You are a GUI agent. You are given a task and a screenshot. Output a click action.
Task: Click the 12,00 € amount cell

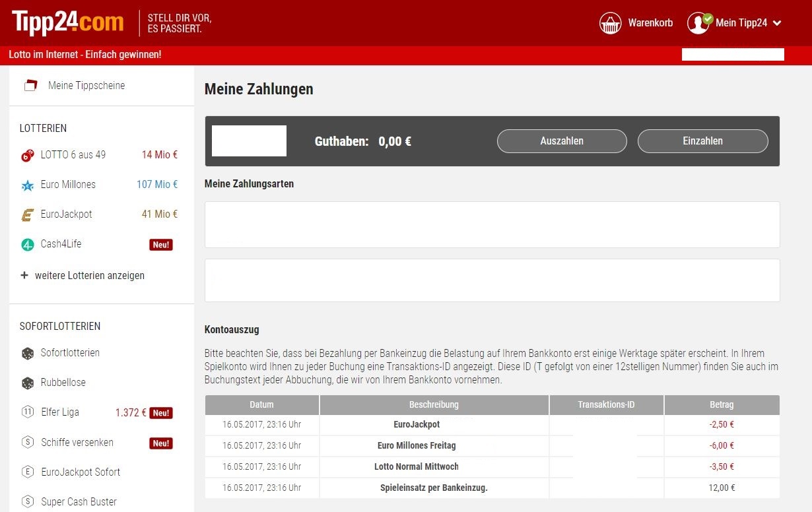click(723, 488)
